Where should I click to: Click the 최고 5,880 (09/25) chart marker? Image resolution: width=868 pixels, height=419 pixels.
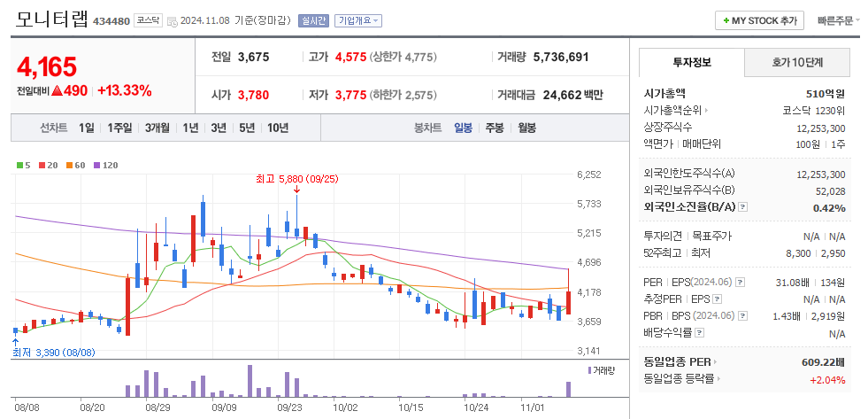[296, 179]
